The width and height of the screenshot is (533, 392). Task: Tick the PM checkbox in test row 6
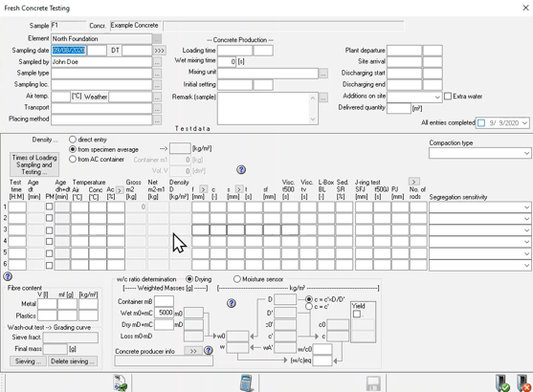coord(50,265)
